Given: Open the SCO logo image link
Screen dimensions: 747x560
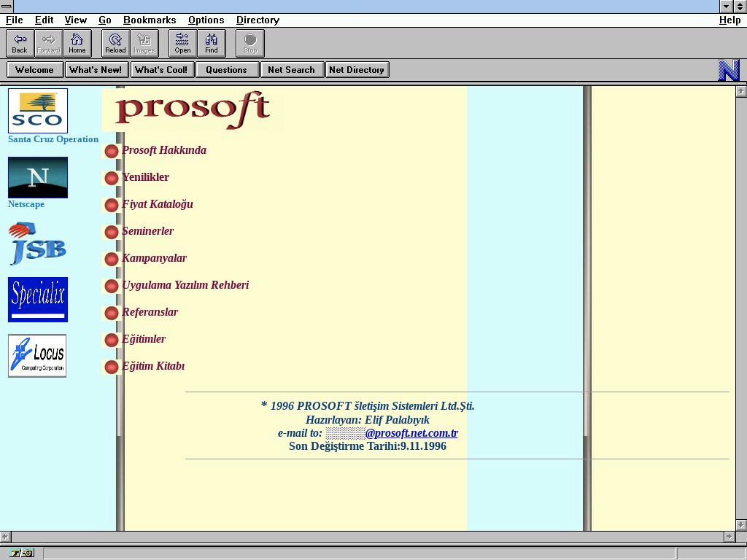Looking at the screenshot, I should [x=38, y=111].
